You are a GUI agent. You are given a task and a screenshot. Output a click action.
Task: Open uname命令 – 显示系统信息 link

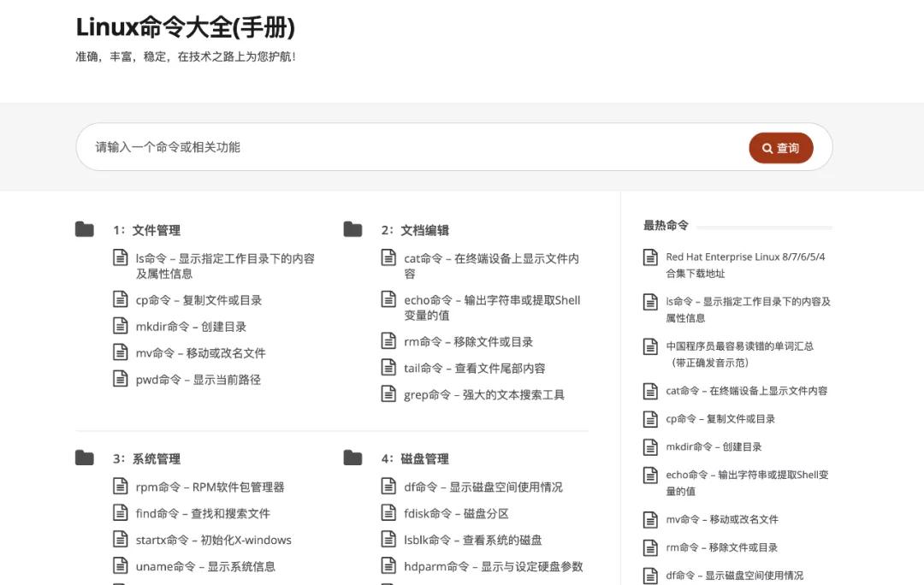click(x=205, y=567)
